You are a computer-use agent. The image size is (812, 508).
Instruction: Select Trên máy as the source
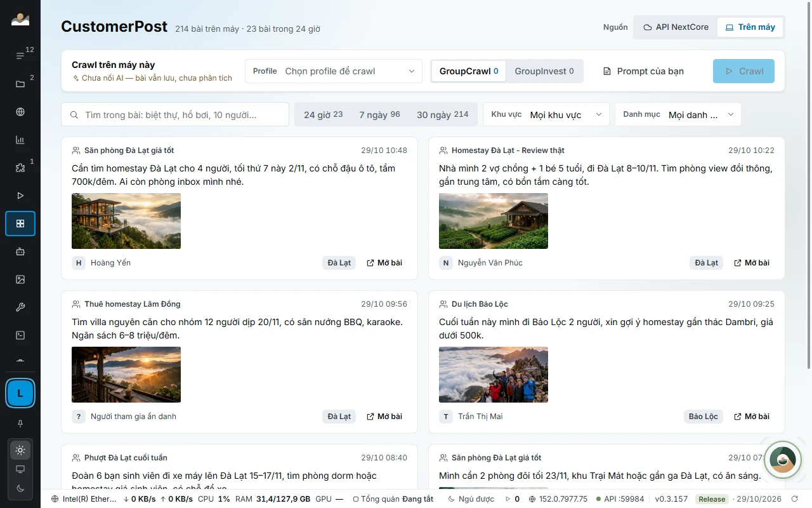750,27
